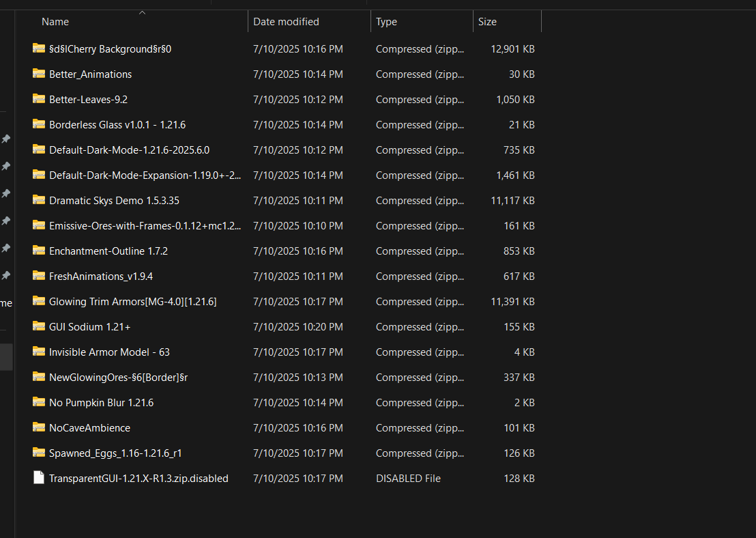Image resolution: width=756 pixels, height=538 pixels.
Task: Select file 'Default-Dark-Mode-1.21.6-2025.6.0'
Action: [x=129, y=150]
